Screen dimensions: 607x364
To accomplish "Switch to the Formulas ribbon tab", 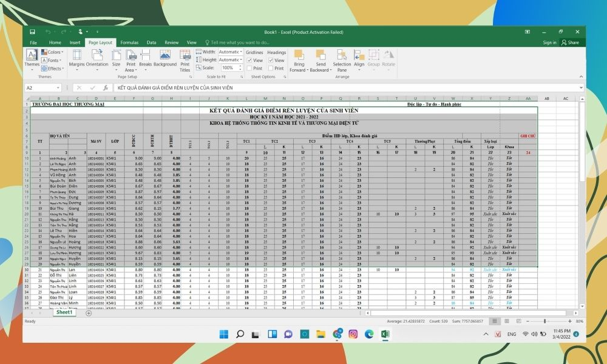I will point(129,42).
